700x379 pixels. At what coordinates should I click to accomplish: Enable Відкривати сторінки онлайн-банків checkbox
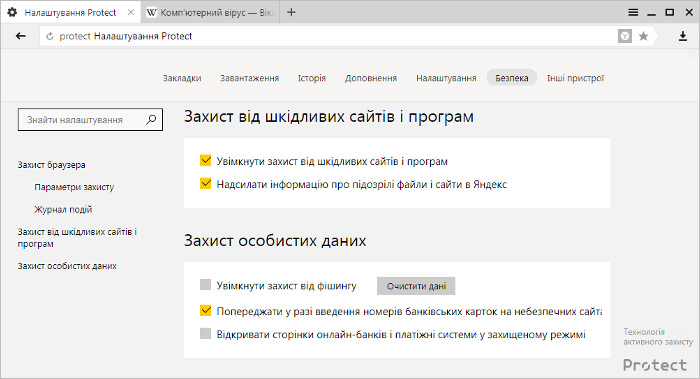point(205,334)
